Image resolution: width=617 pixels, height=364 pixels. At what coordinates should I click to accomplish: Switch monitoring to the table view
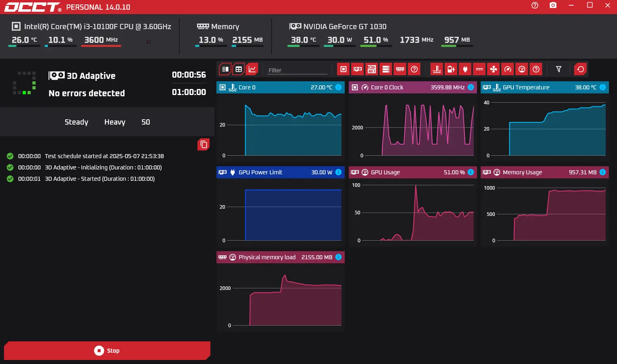(x=239, y=69)
